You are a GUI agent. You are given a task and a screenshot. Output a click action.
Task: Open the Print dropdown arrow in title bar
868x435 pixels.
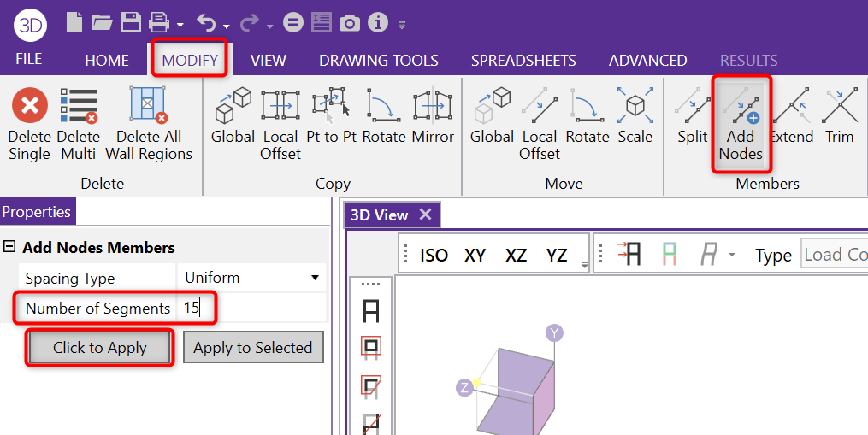180,25
